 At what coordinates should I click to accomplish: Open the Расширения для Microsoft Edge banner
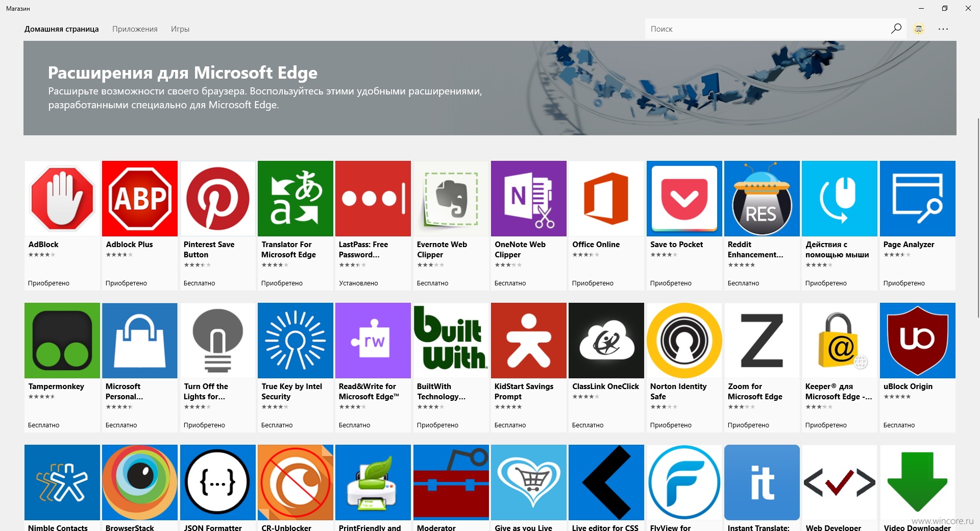pyautogui.click(x=490, y=88)
